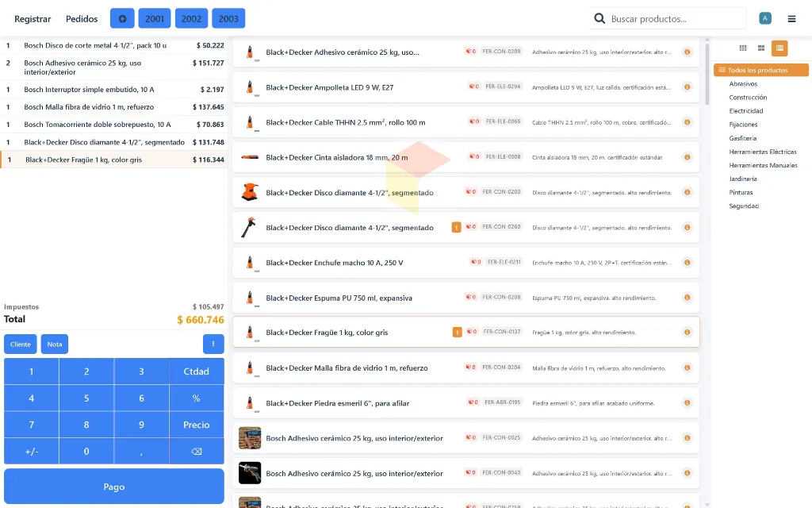Viewport: 812px width, 508px height.
Task: Filter by Gasfitería category
Action: pos(742,138)
